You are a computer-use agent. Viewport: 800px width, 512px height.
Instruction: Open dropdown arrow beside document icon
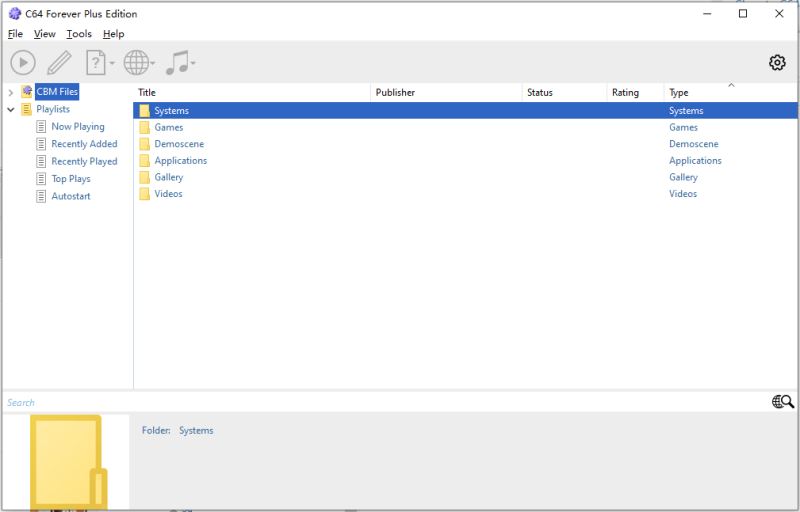pyautogui.click(x=112, y=63)
